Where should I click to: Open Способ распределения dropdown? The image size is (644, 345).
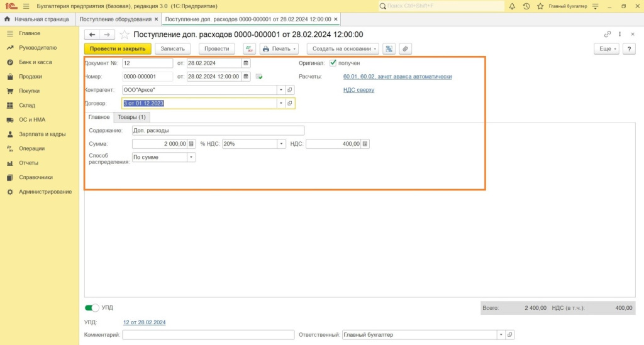click(x=191, y=157)
